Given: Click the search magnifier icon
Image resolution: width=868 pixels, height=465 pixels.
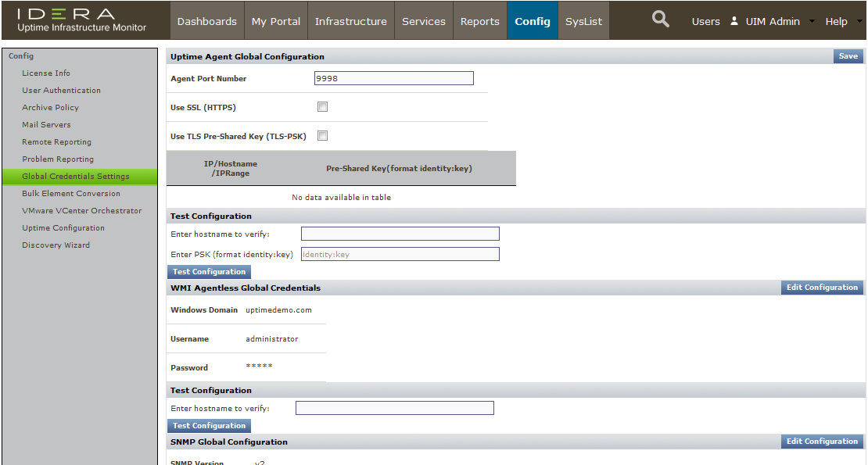Looking at the screenshot, I should coord(661,20).
